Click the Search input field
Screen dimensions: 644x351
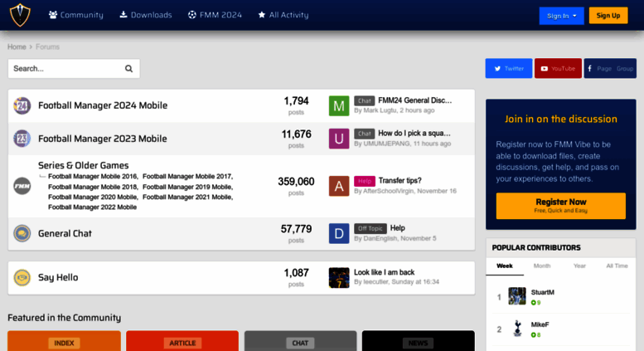tap(65, 69)
